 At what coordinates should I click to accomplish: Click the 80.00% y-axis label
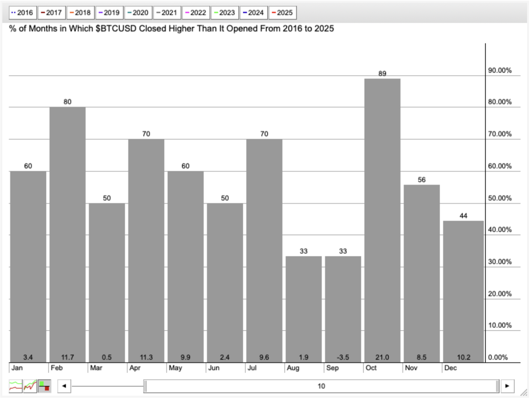pyautogui.click(x=500, y=102)
